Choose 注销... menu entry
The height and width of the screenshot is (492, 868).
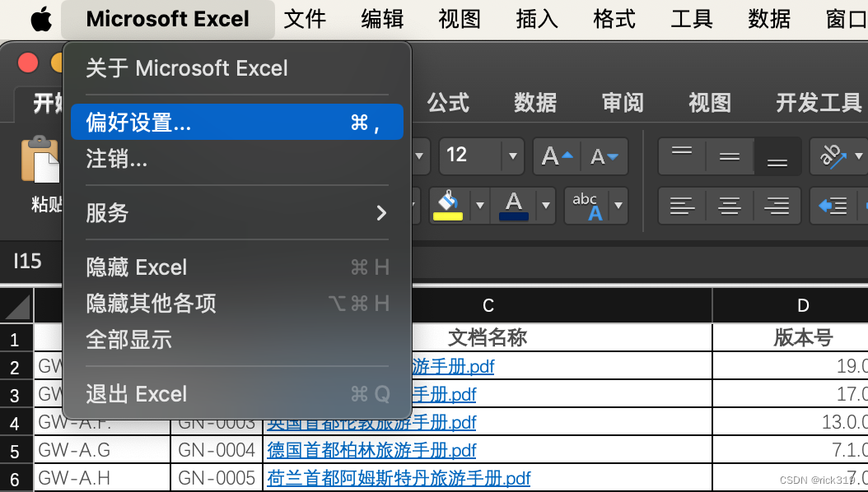pos(237,159)
